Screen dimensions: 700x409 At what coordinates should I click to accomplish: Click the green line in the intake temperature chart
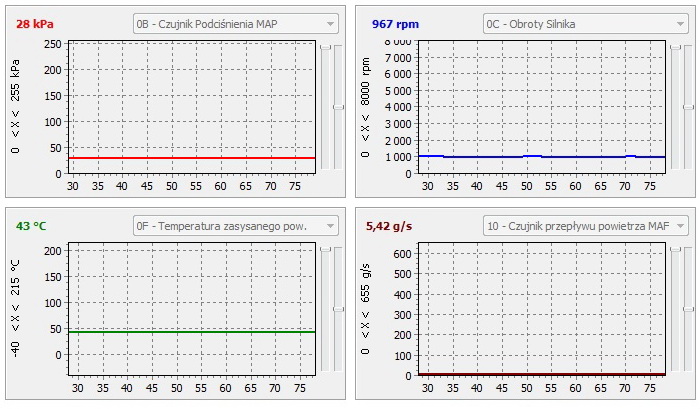click(x=190, y=331)
